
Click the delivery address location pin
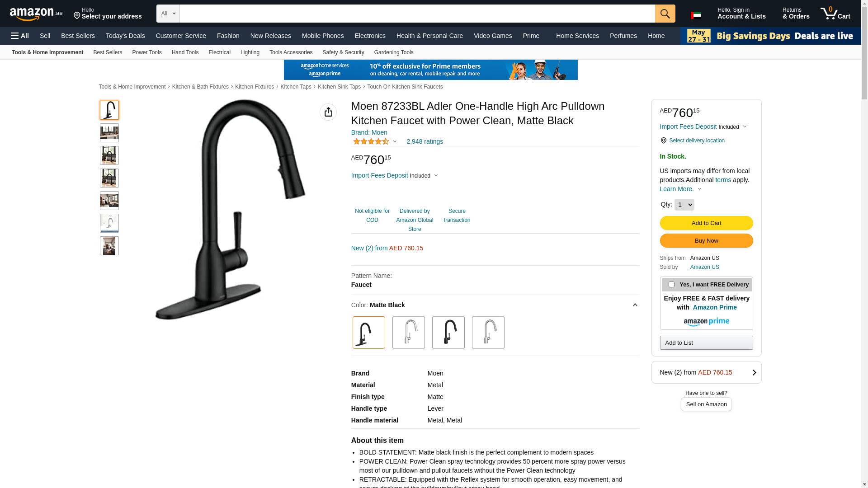tap(77, 16)
